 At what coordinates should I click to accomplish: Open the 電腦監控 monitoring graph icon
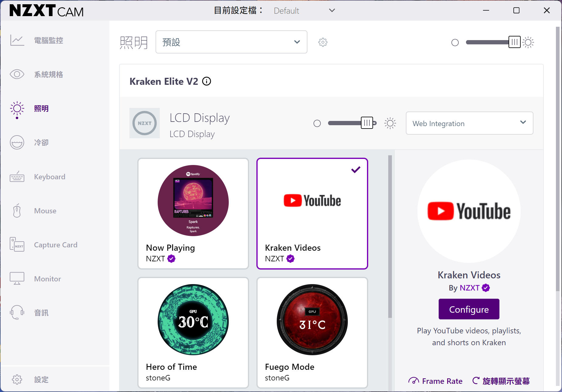coord(17,40)
